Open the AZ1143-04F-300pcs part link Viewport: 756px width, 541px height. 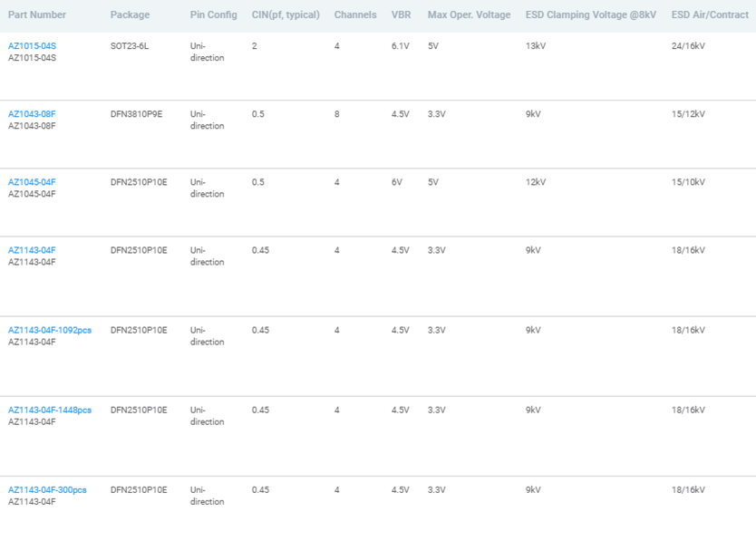click(x=47, y=489)
